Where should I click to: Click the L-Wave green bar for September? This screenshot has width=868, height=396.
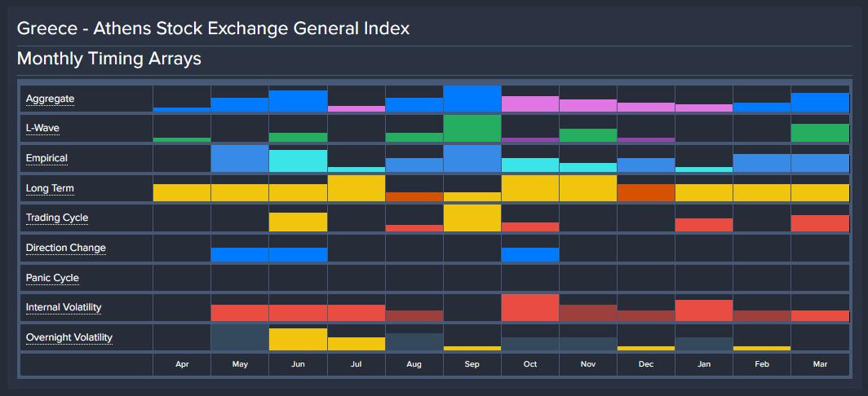click(x=472, y=128)
